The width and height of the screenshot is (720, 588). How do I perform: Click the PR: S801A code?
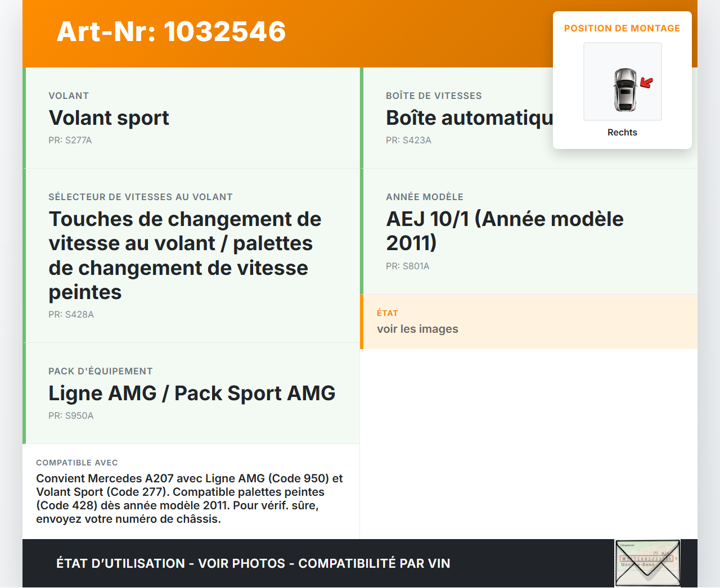(407, 266)
